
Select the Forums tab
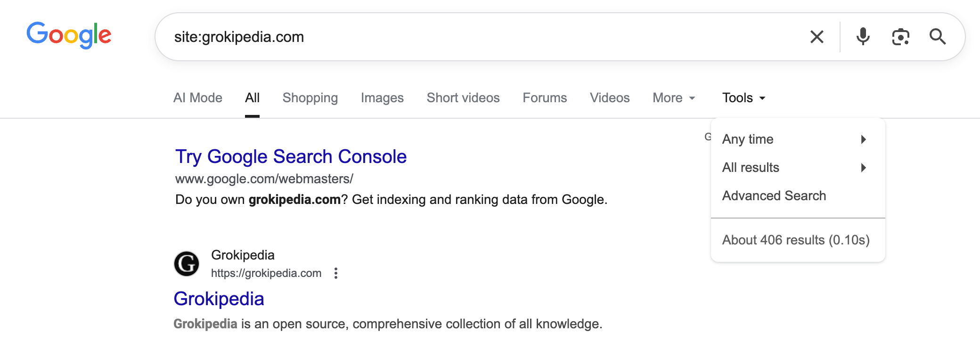pos(545,98)
